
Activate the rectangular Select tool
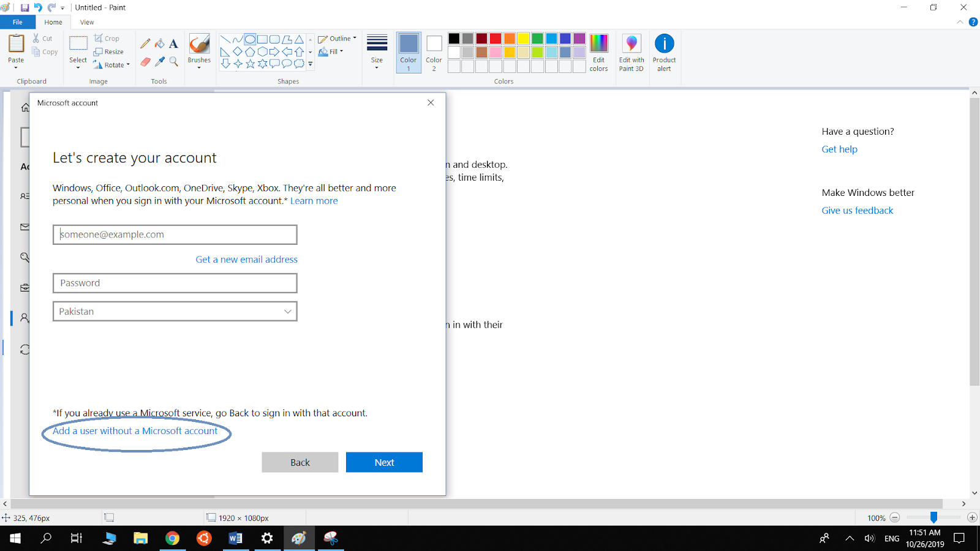coord(78,44)
